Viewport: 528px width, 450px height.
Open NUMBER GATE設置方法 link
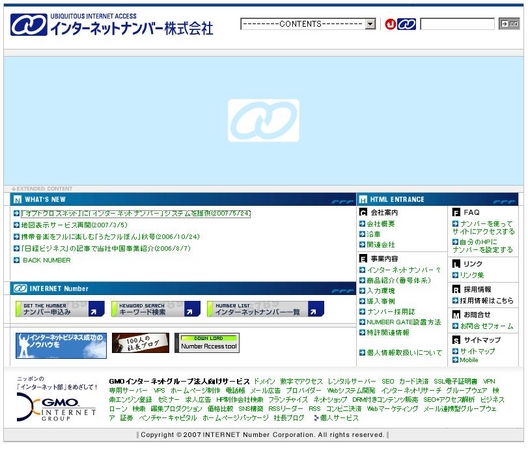(x=404, y=322)
